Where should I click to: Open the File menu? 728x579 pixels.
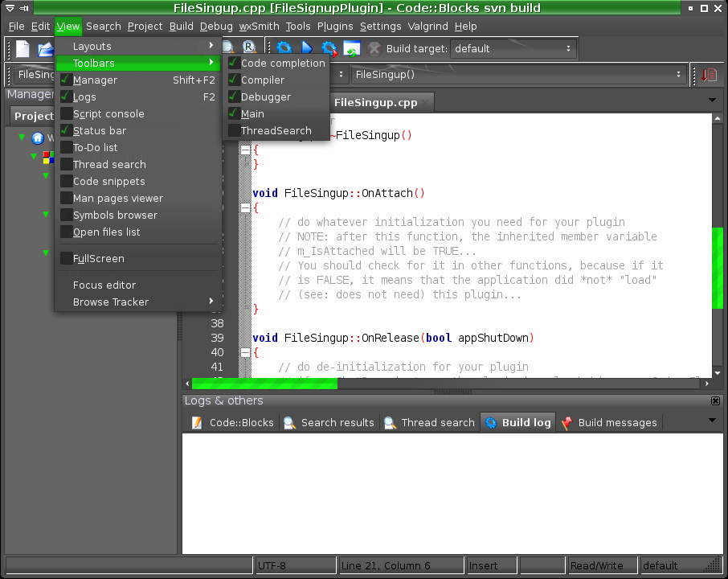pyautogui.click(x=16, y=26)
